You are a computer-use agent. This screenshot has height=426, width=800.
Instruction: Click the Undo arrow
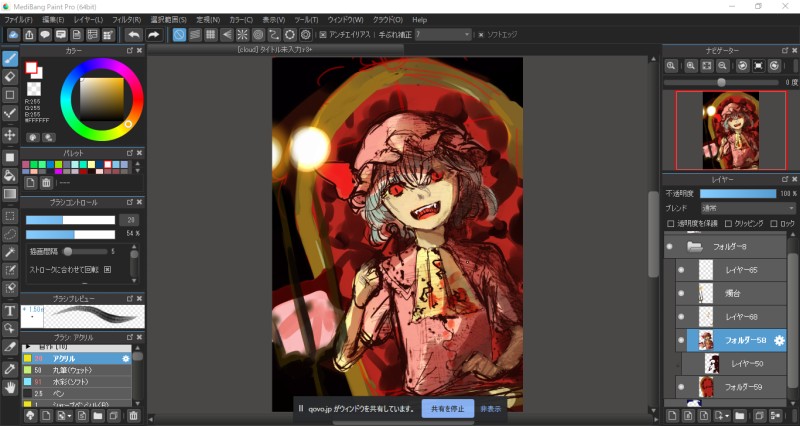134,35
